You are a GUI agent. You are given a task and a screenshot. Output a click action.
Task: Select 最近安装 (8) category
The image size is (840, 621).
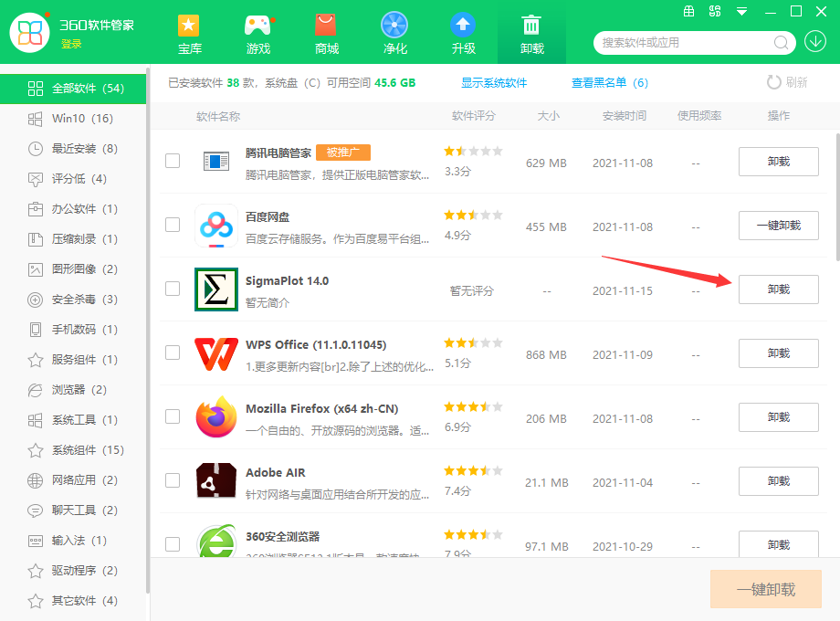pos(73,149)
